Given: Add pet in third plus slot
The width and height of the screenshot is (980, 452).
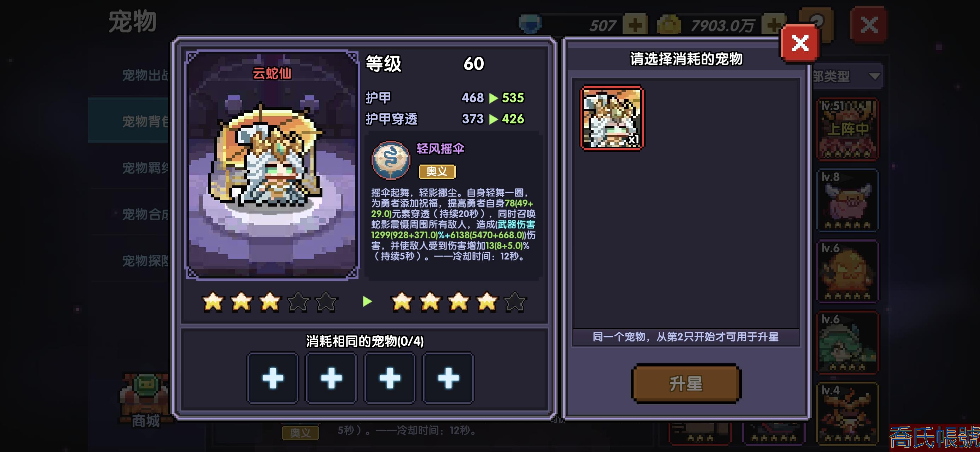Looking at the screenshot, I should (390, 377).
